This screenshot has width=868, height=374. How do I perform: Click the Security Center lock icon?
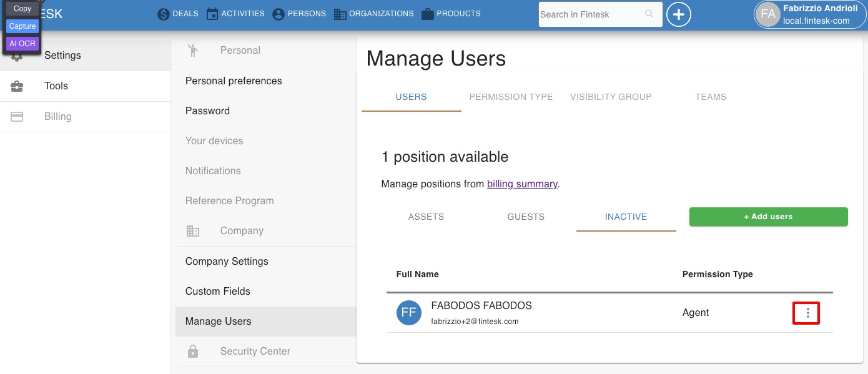click(193, 352)
